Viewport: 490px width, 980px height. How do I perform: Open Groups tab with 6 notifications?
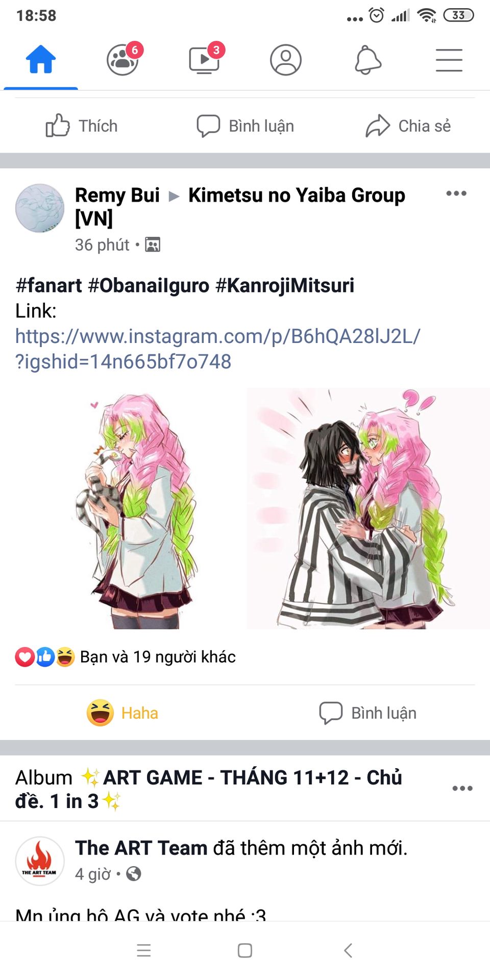[124, 59]
